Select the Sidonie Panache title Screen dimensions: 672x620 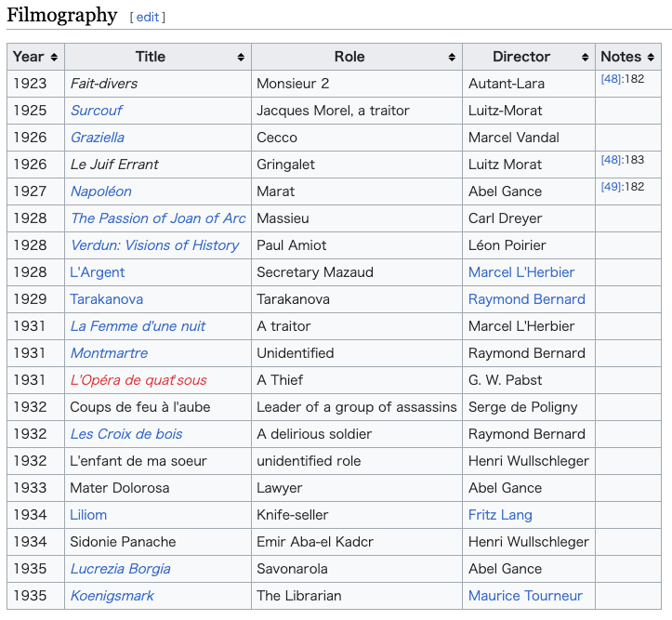(123, 542)
